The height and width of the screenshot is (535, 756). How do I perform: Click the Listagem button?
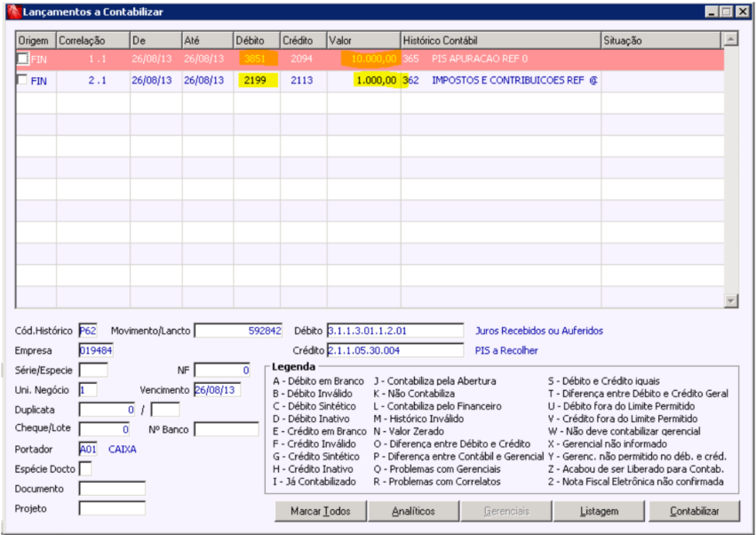click(600, 511)
